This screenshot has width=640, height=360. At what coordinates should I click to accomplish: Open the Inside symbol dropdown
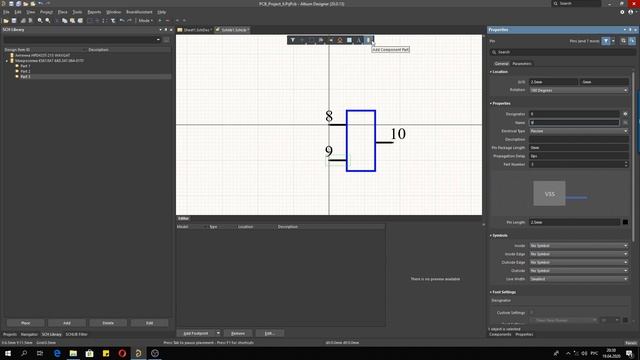(579, 246)
